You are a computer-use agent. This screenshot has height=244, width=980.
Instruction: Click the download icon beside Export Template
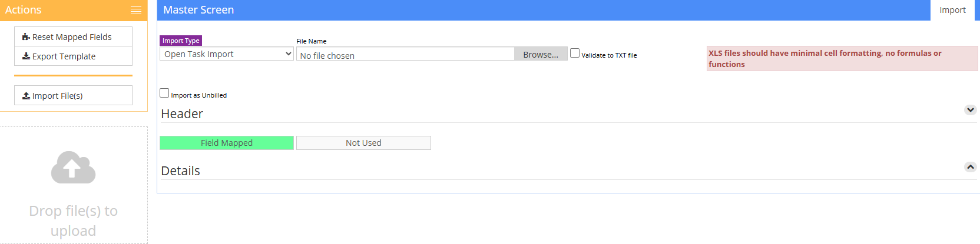pyautogui.click(x=26, y=56)
